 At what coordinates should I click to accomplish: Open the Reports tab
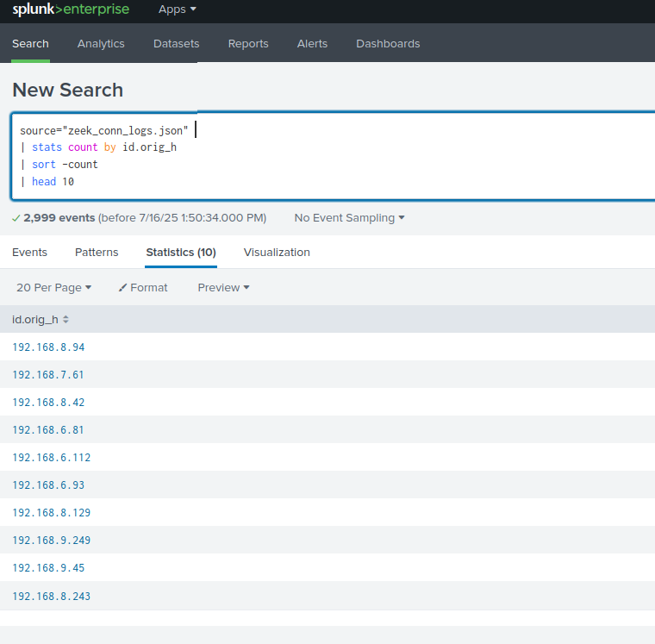tap(248, 43)
